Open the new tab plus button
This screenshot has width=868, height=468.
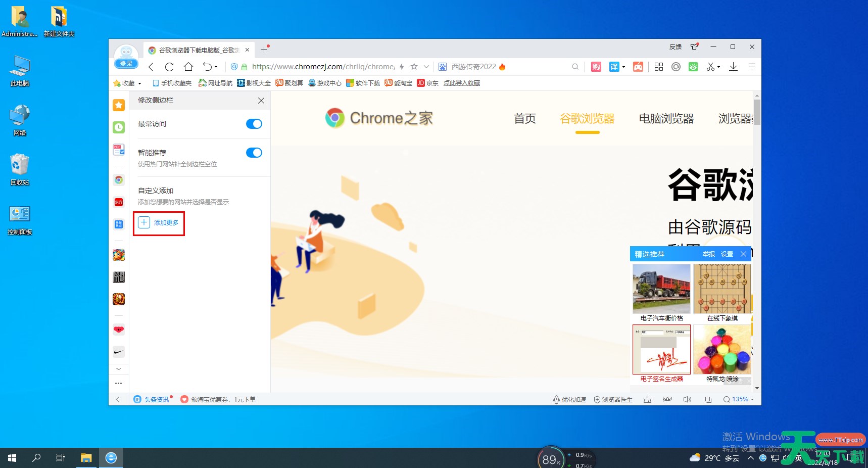pyautogui.click(x=264, y=50)
